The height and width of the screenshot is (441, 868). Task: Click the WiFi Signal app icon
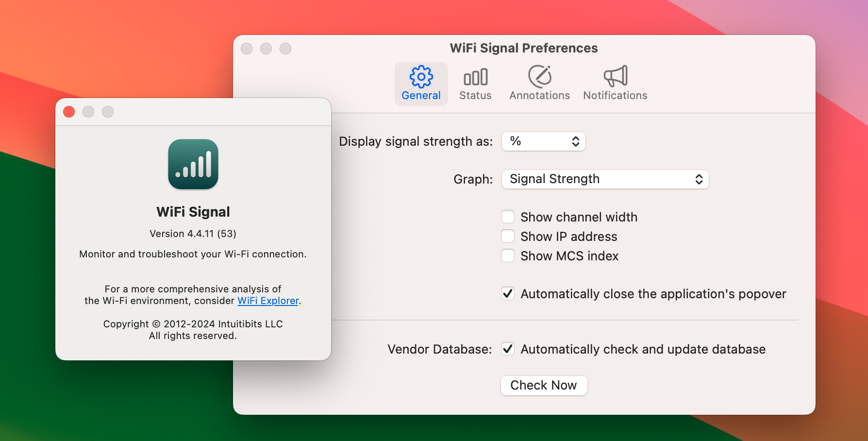193,164
